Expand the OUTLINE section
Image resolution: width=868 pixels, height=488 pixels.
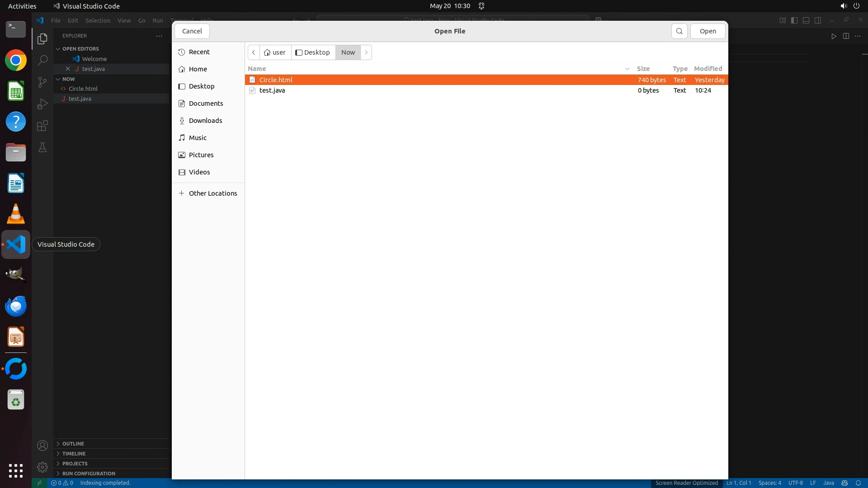pyautogui.click(x=73, y=444)
